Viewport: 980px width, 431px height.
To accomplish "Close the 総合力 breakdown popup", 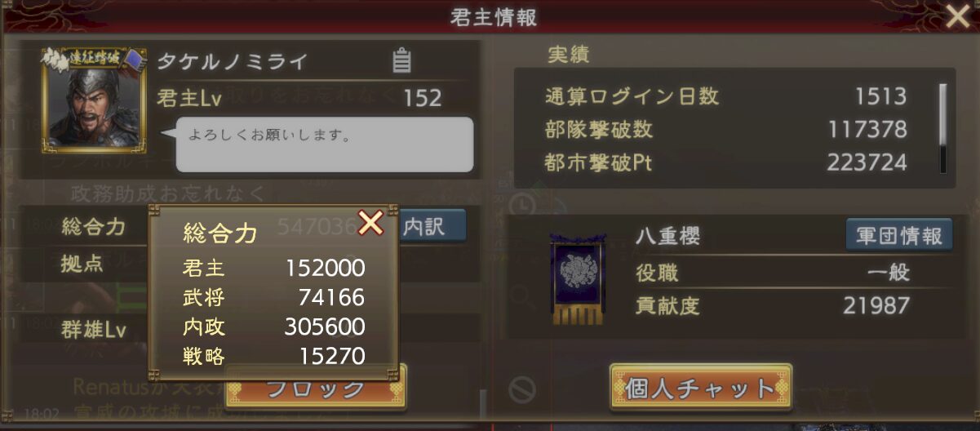I will click(x=370, y=222).
